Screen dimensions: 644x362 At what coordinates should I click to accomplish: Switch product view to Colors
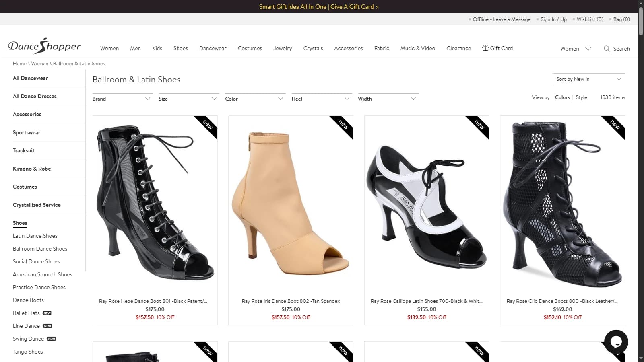(x=562, y=97)
